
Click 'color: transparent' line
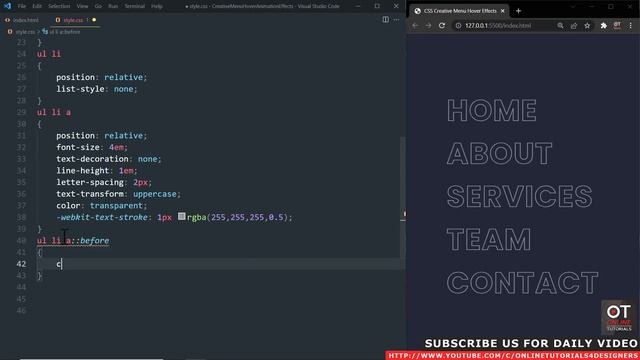(x=102, y=205)
